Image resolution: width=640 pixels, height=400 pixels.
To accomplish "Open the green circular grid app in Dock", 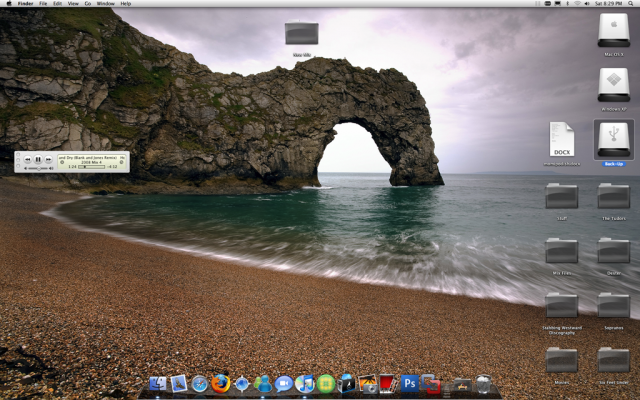I will coord(326,384).
